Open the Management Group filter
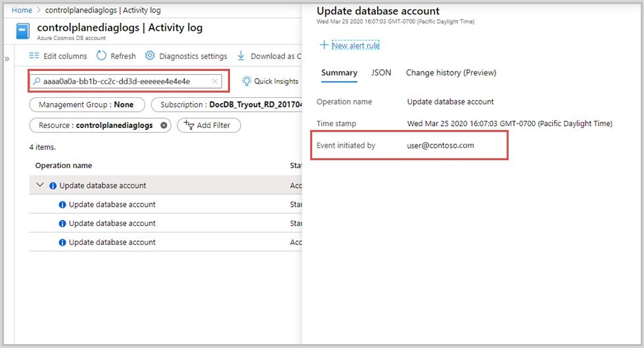Image resolution: width=644 pixels, height=348 pixels. [x=86, y=104]
